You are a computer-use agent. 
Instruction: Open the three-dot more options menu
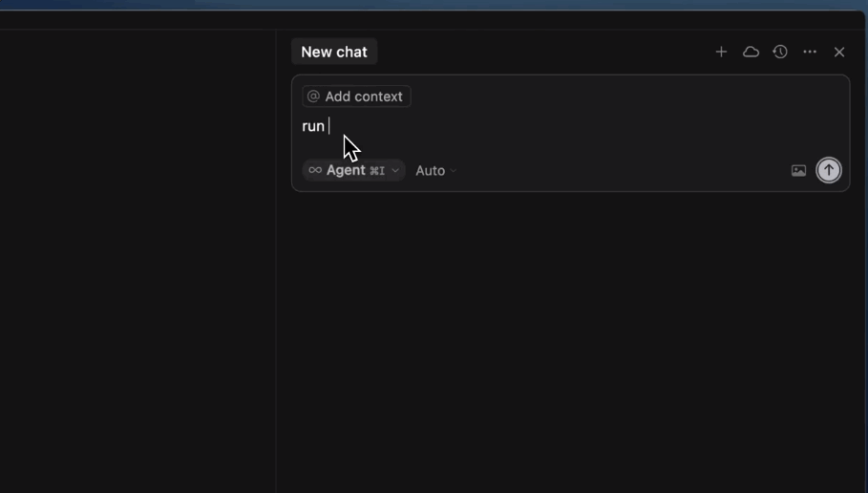click(810, 52)
